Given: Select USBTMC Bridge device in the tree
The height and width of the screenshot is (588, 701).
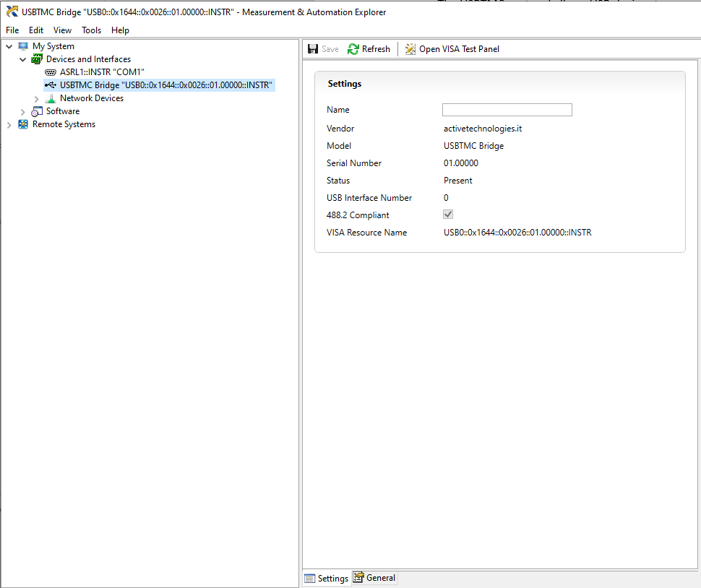Looking at the screenshot, I should pyautogui.click(x=166, y=85).
